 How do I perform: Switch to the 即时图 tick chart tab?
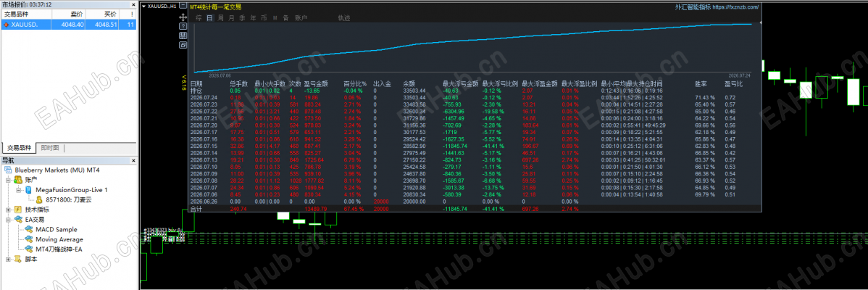[x=49, y=148]
